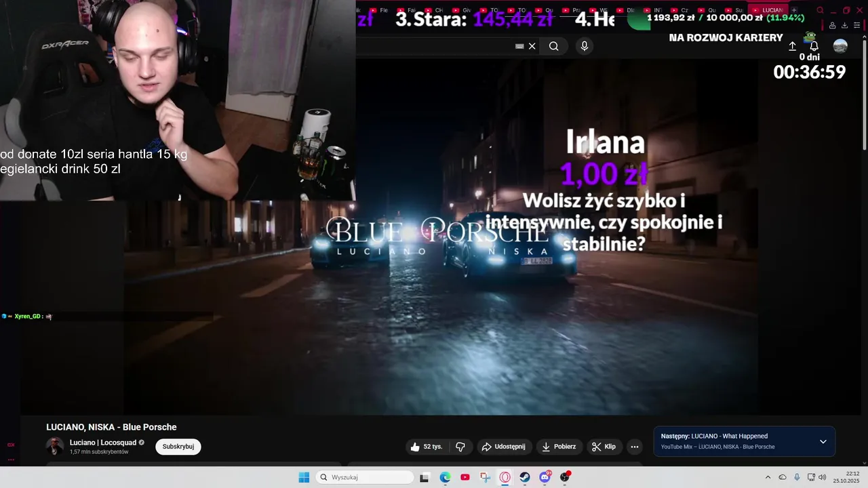868x488 pixels.
Task: Open the three-dot more actions menu
Action: pos(635,447)
